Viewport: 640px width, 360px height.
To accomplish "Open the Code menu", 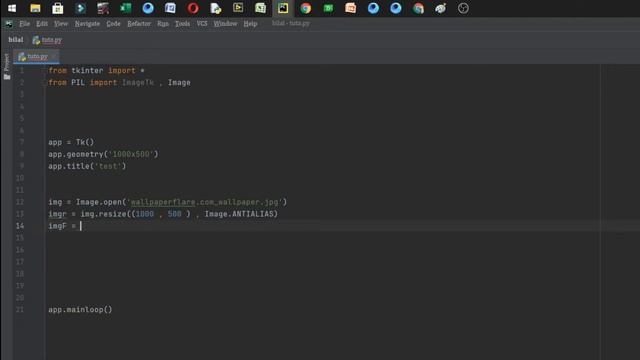I will point(113,24).
